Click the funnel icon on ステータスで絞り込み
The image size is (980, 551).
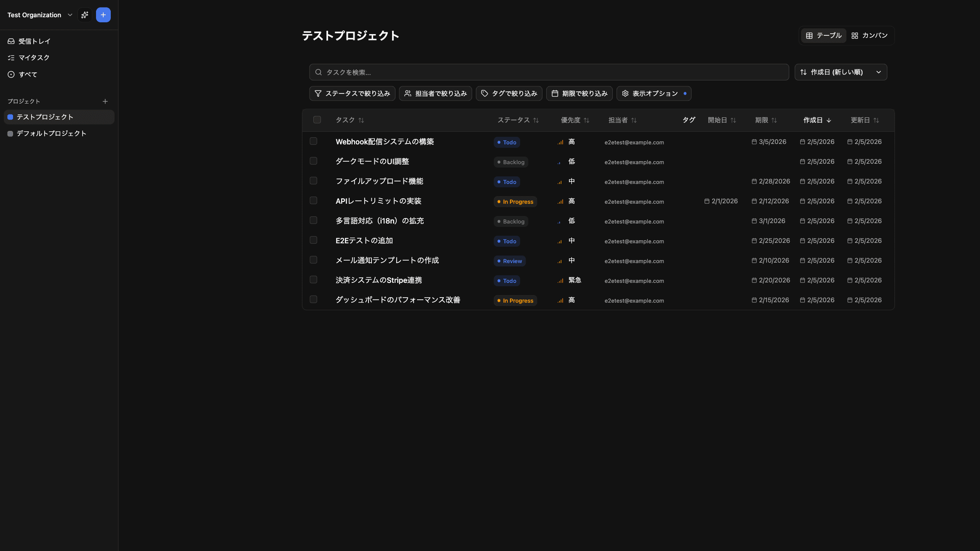pos(319,93)
